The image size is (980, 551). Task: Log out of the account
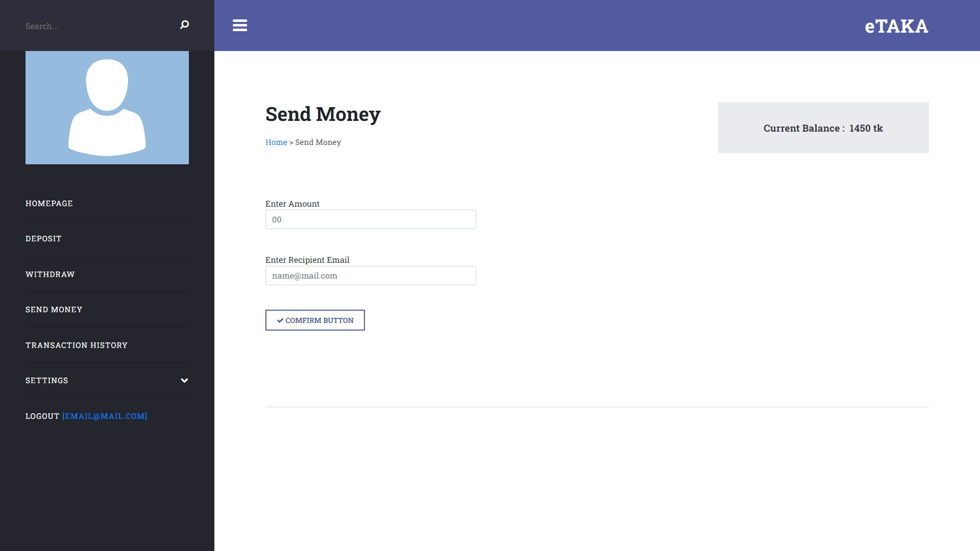coord(42,416)
